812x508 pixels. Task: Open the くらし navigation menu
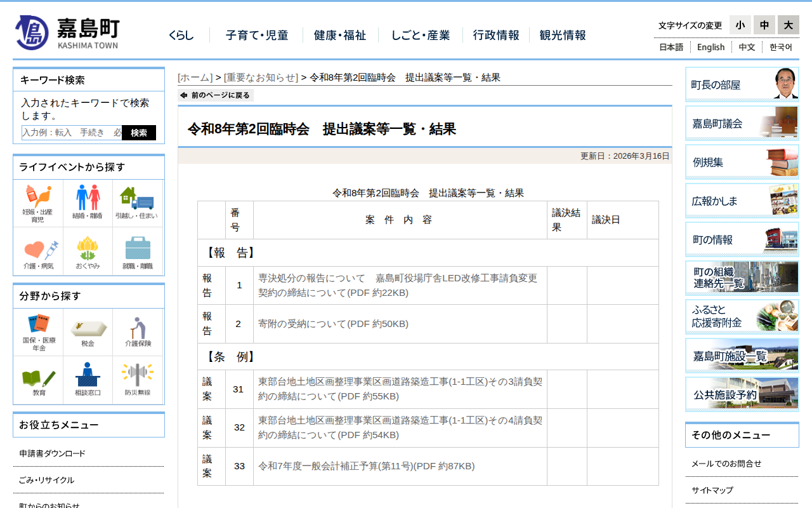[181, 36]
